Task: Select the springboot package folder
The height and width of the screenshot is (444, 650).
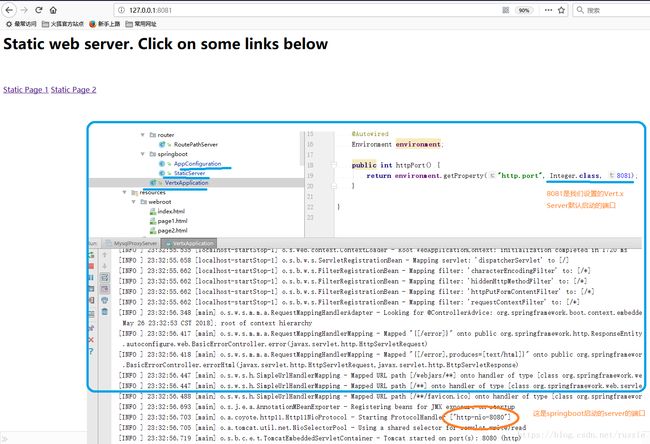Action: (x=168, y=154)
